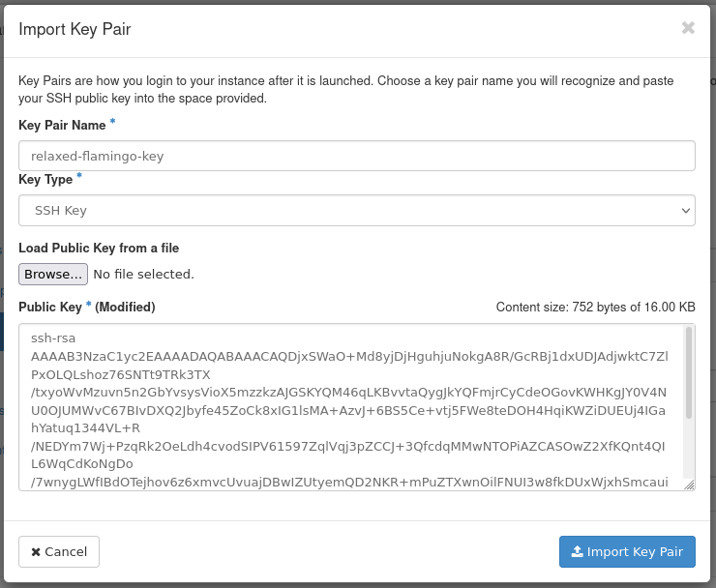
Task: Close the Import Key Pair dialog
Action: pos(688,28)
